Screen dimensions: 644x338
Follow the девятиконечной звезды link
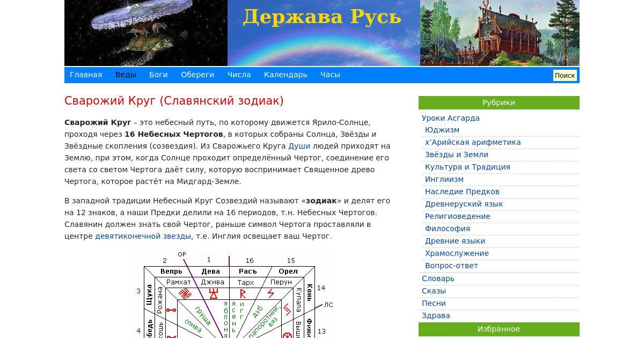point(143,236)
